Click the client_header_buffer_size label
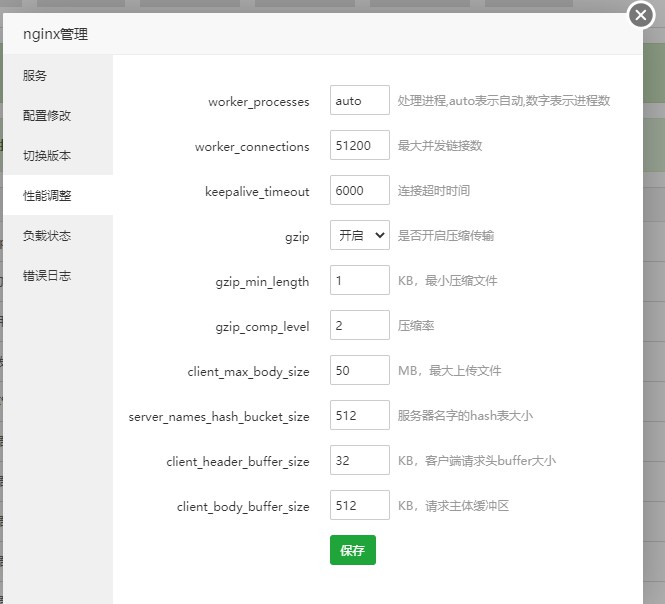Viewport: 665px width, 604px height. pos(238,462)
